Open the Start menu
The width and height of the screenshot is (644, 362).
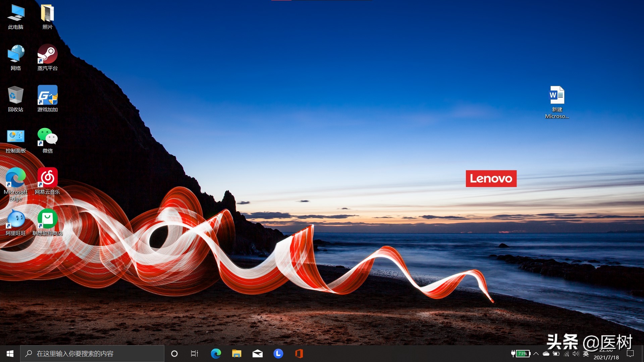(x=10, y=353)
